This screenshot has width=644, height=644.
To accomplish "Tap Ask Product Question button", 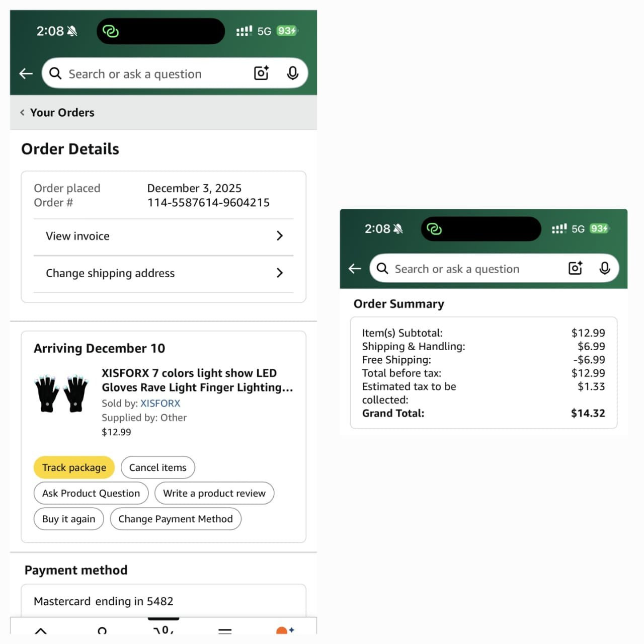I will click(x=91, y=494).
